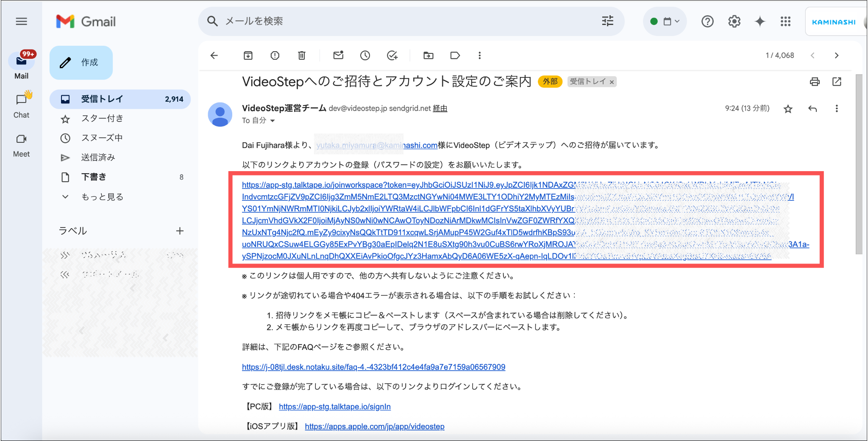Click the kaminashi.com email address link

point(377,145)
